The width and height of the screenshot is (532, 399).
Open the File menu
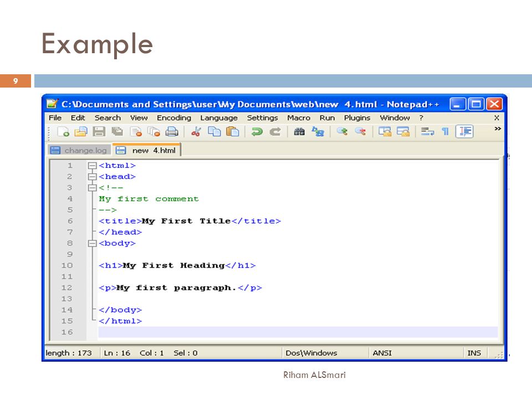(x=55, y=117)
